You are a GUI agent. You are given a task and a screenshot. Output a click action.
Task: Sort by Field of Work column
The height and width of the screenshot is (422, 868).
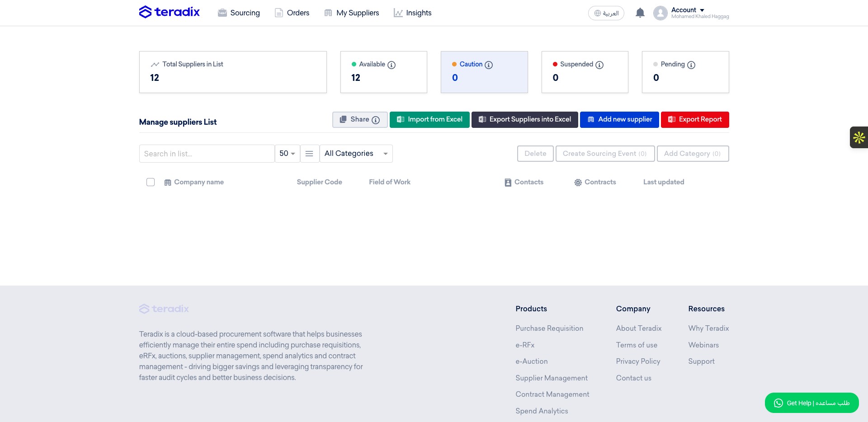390,182
